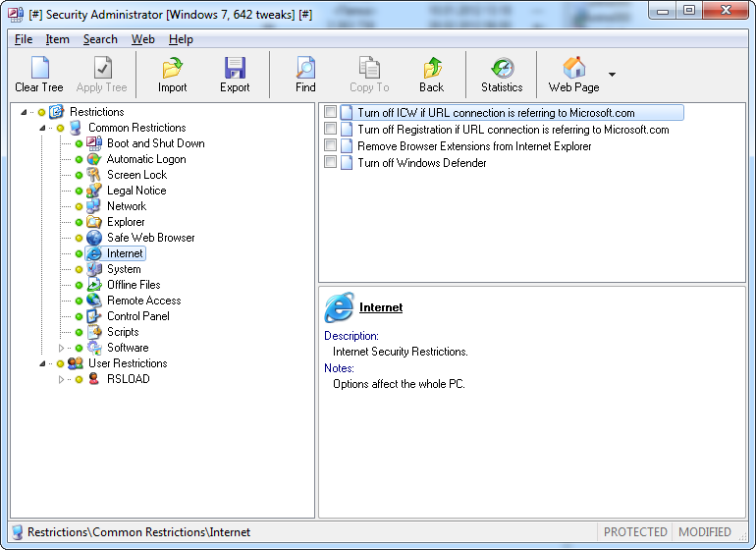Click the Import folder icon
The width and height of the screenshot is (756, 550).
tap(172, 68)
